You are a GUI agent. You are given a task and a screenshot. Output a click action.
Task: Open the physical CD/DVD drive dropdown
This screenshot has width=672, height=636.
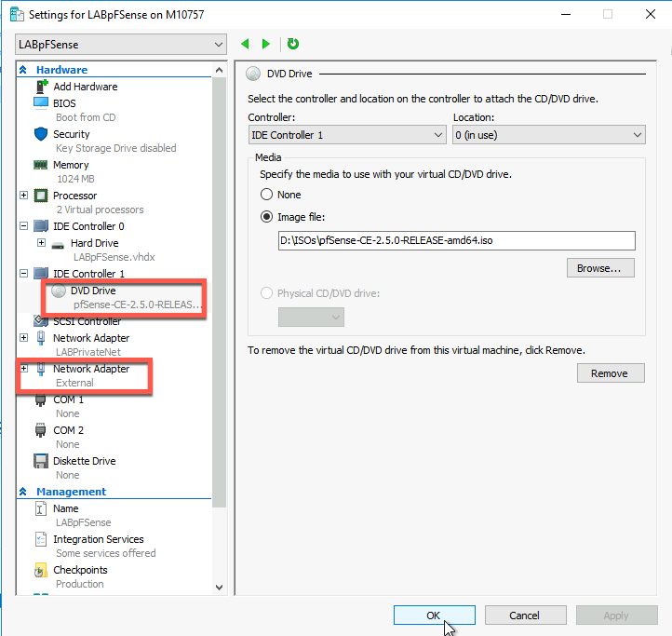click(311, 318)
